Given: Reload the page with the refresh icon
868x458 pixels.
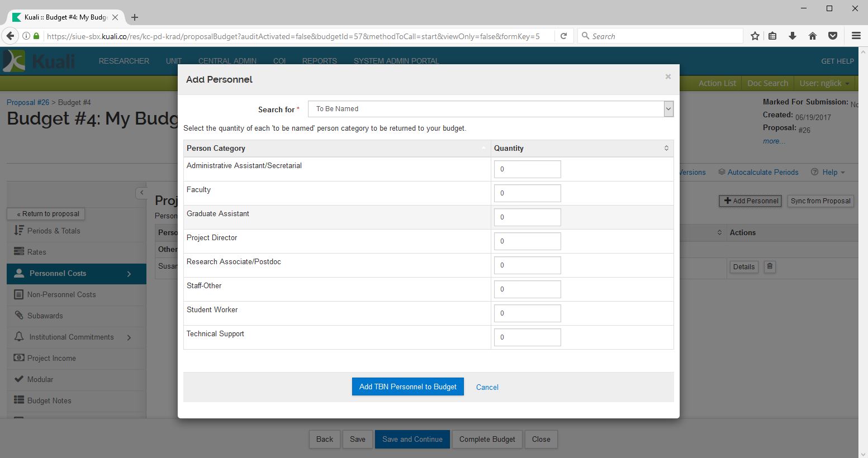Looking at the screenshot, I should pyautogui.click(x=563, y=36).
